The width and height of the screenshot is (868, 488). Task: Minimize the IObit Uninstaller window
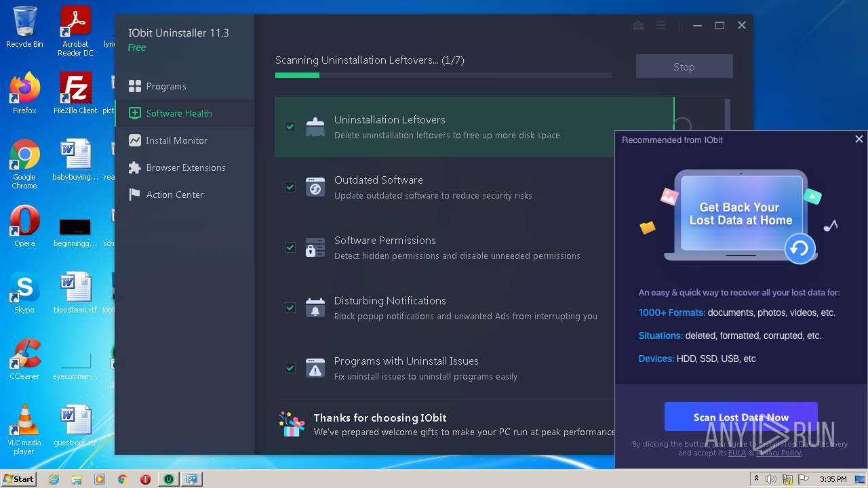click(x=697, y=25)
